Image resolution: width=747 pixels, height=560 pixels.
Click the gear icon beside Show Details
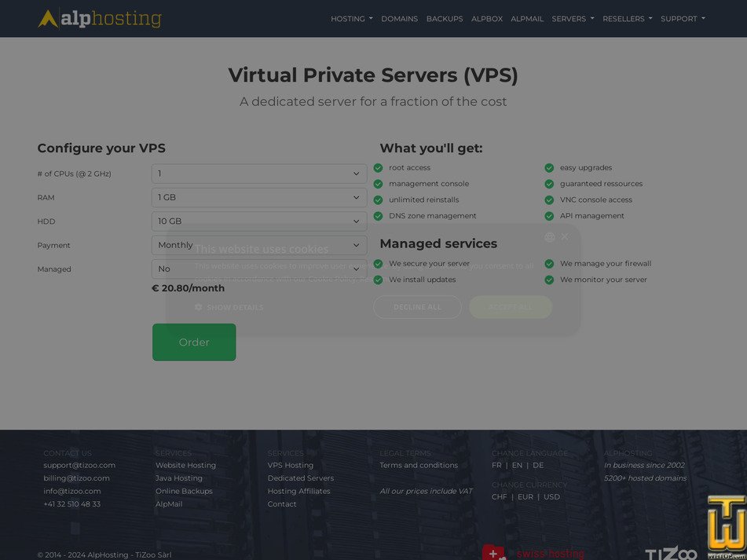pyautogui.click(x=199, y=308)
